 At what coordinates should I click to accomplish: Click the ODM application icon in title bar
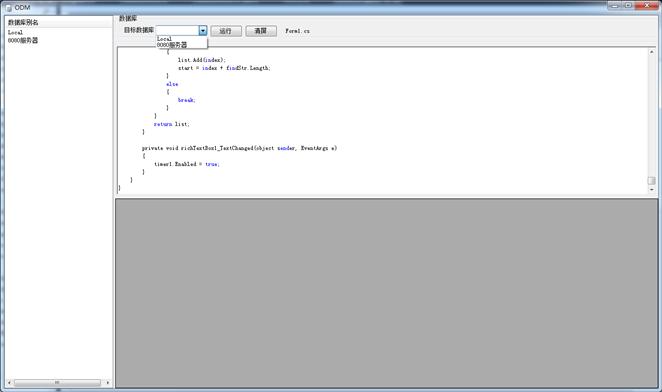(9, 8)
